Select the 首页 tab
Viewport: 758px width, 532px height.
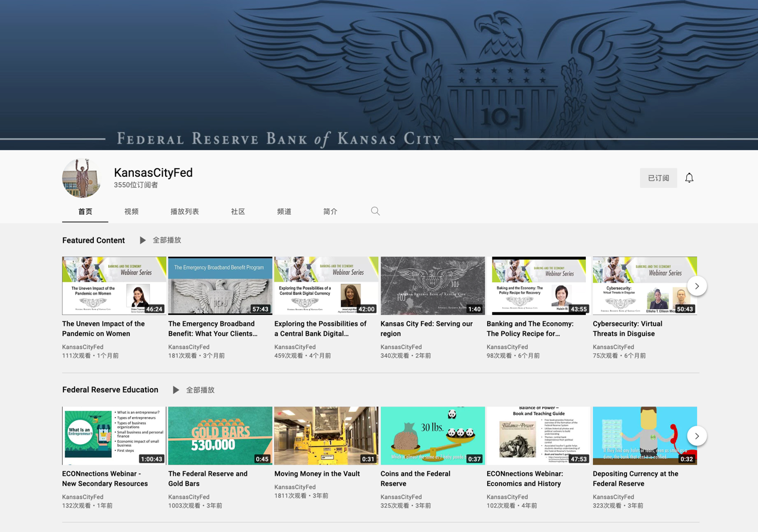[x=85, y=212]
